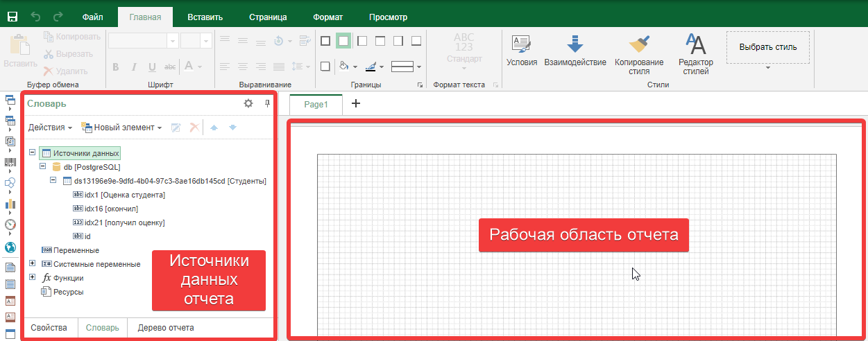868x341 pixels.
Task: Align text left horizontally
Action: pyautogui.click(x=224, y=67)
